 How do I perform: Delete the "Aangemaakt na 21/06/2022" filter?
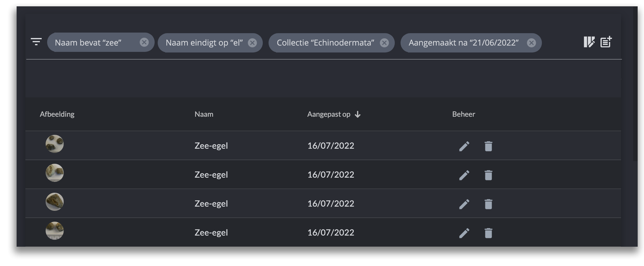[x=531, y=43]
